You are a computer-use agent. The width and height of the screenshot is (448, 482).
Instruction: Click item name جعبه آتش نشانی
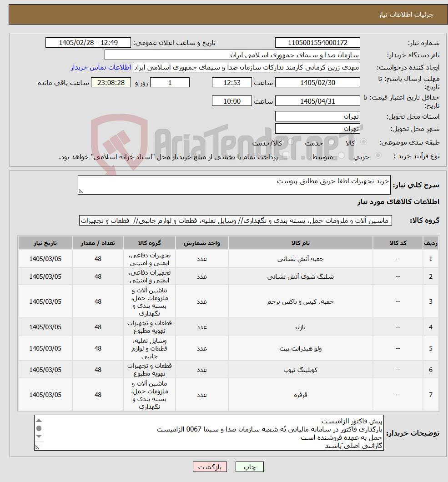(300, 259)
